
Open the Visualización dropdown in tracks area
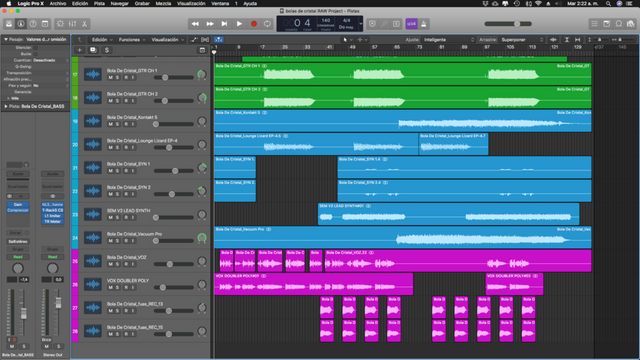pos(167,40)
